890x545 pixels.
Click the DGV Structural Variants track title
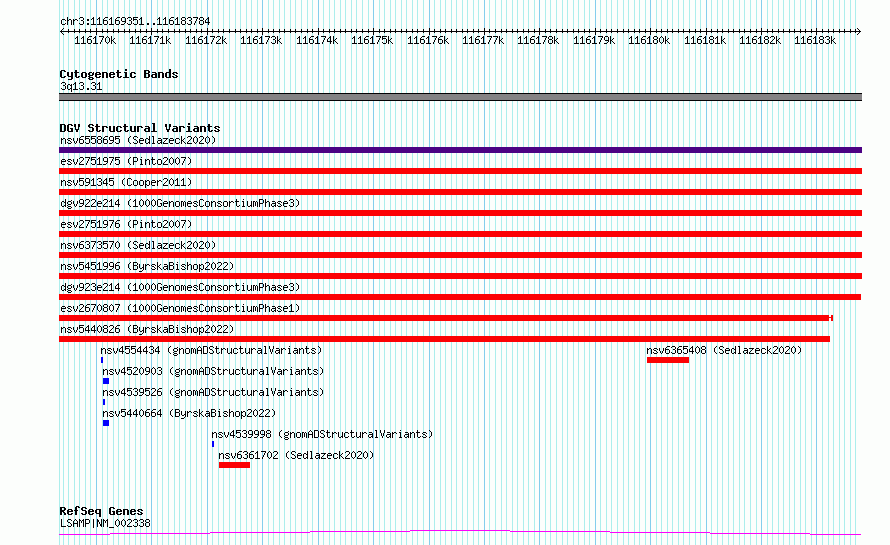point(140,128)
